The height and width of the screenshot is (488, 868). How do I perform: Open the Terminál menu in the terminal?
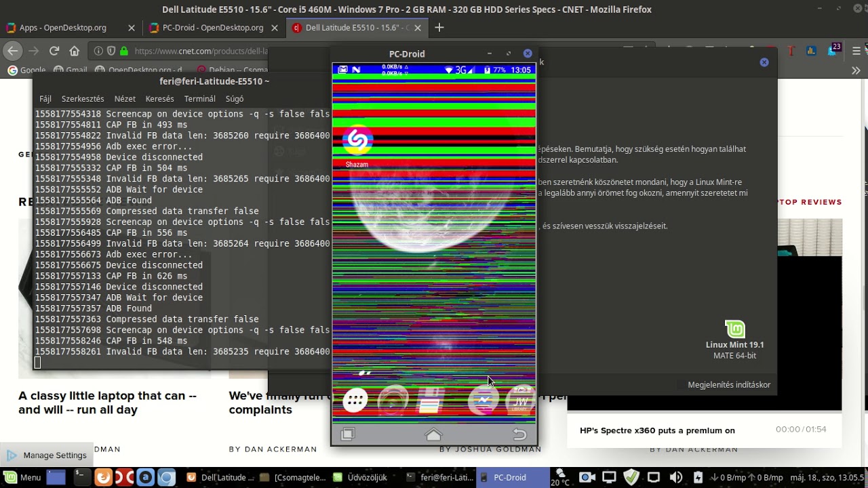click(x=200, y=99)
